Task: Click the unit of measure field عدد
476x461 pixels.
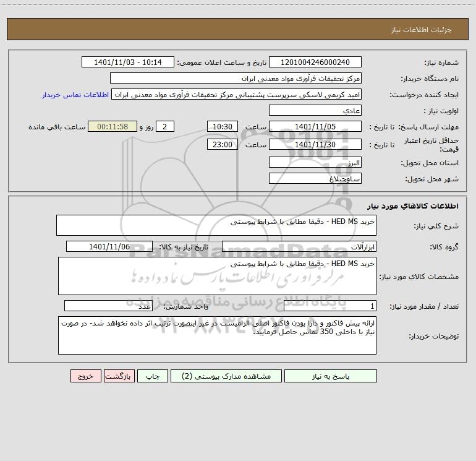Action: point(108,306)
